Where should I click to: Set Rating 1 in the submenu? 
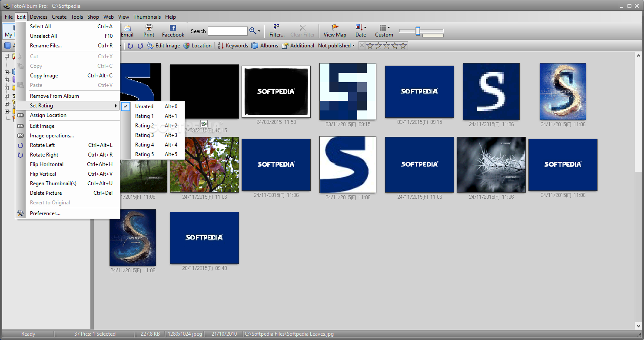point(153,116)
